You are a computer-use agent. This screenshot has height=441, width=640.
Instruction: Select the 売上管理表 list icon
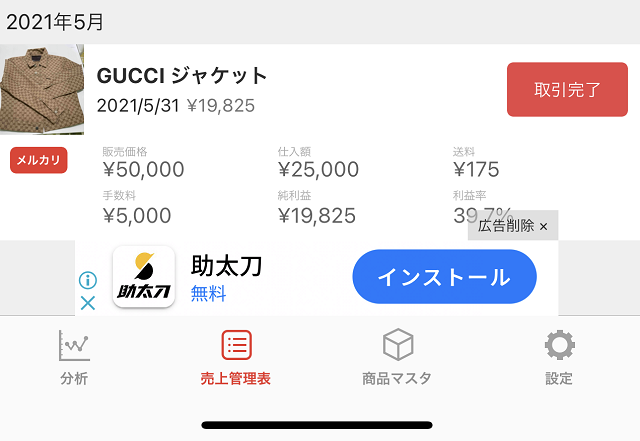point(236,345)
